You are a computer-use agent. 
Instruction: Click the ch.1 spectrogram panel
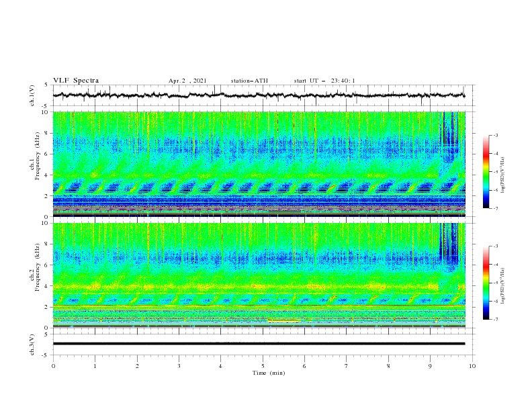(259, 164)
